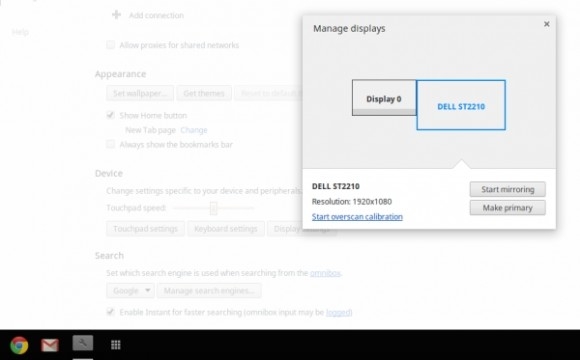Image resolution: width=580 pixels, height=360 pixels.
Task: Open the Google search engine dropdown
Action: coord(130,290)
